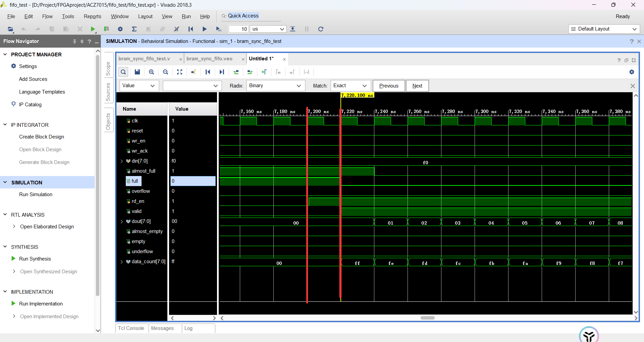The height and width of the screenshot is (342, 644).
Task: Go to last time in waveform
Action: click(x=222, y=72)
